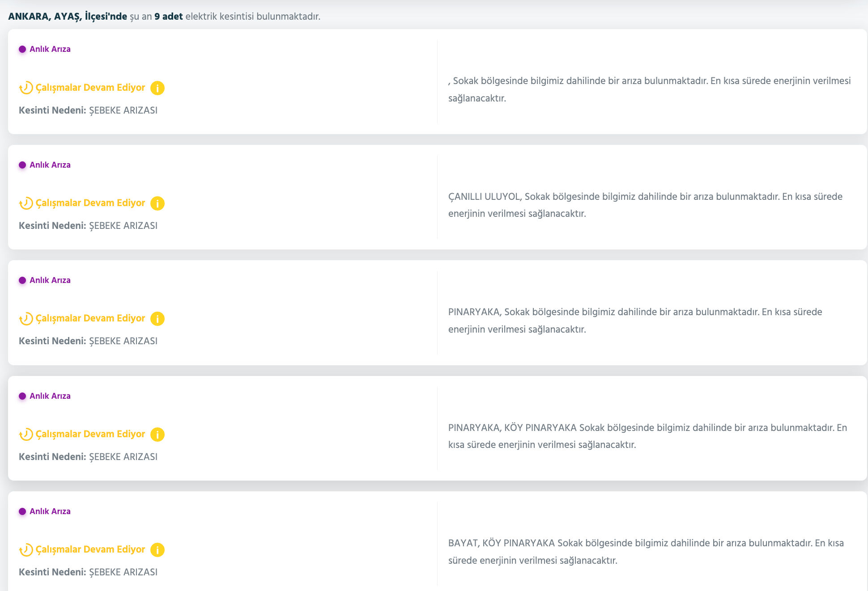The image size is (868, 591).
Task: Click the '9 adet' outage count text
Action: point(168,17)
